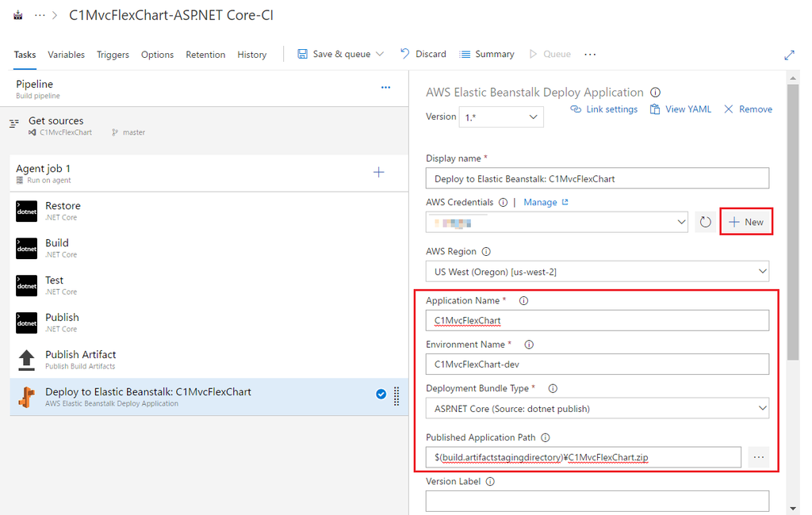Select the Build dotnet task icon
This screenshot has width=812, height=515.
point(26,249)
